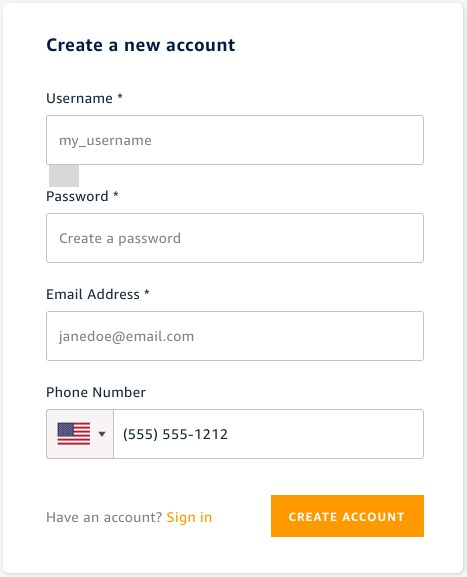Focus the phone number text field

click(x=269, y=434)
